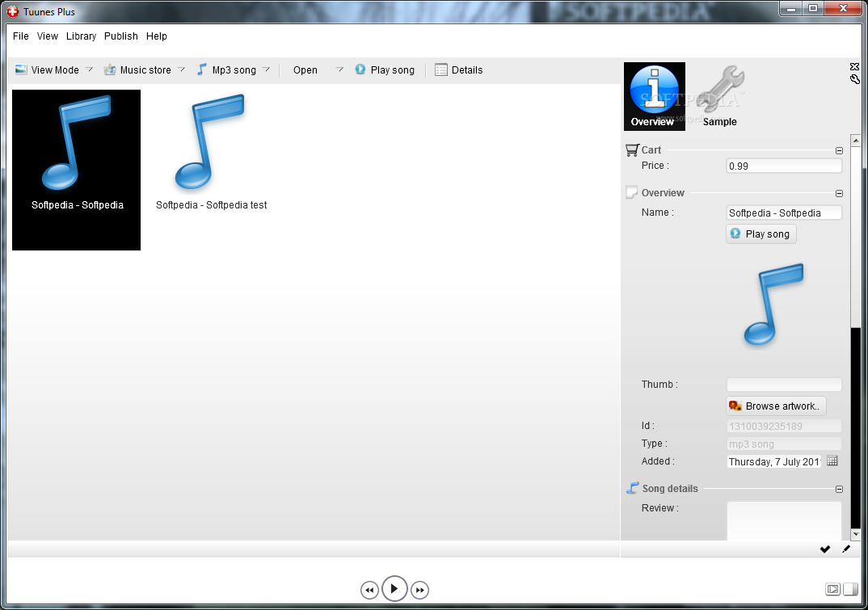This screenshot has height=610, width=868.
Task: Skip to next track
Action: 419,590
